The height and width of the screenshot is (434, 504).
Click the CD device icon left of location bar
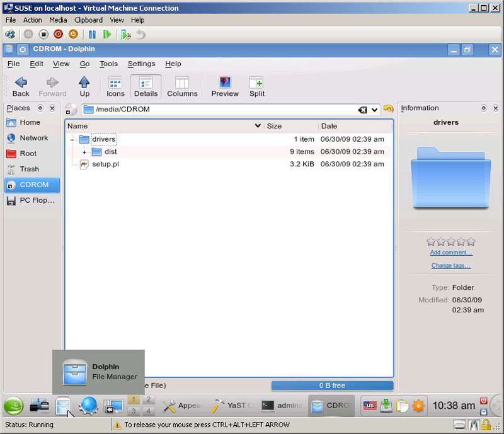click(x=71, y=110)
